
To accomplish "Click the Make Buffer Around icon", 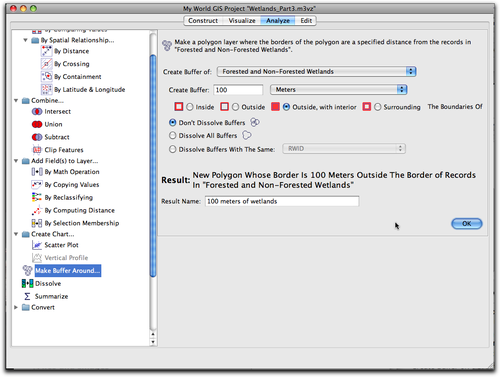I will point(27,270).
